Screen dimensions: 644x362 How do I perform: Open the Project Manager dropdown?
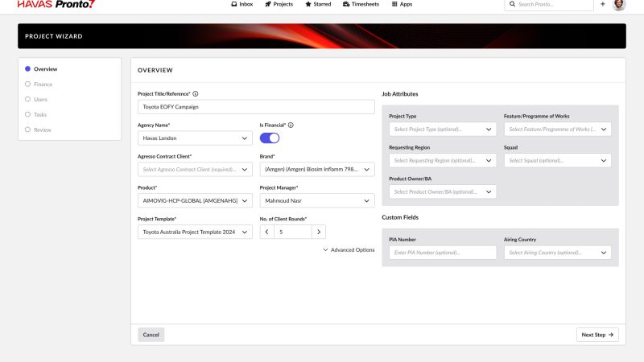pos(317,200)
